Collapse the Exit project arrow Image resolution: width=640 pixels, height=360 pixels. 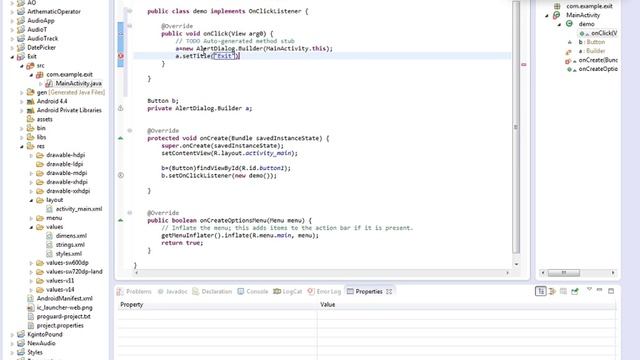click(x=12, y=57)
